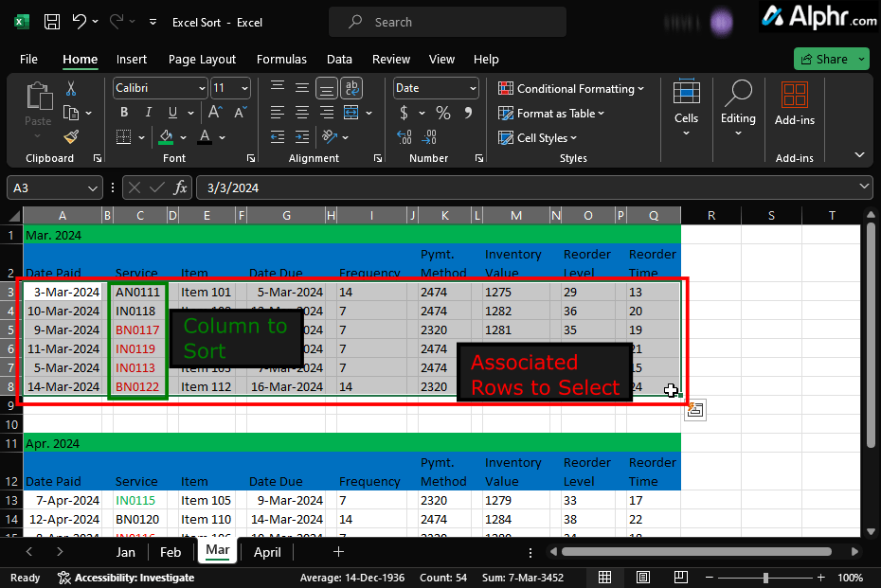This screenshot has height=588, width=881.
Task: Toggle Italic formatting
Action: 149,113
